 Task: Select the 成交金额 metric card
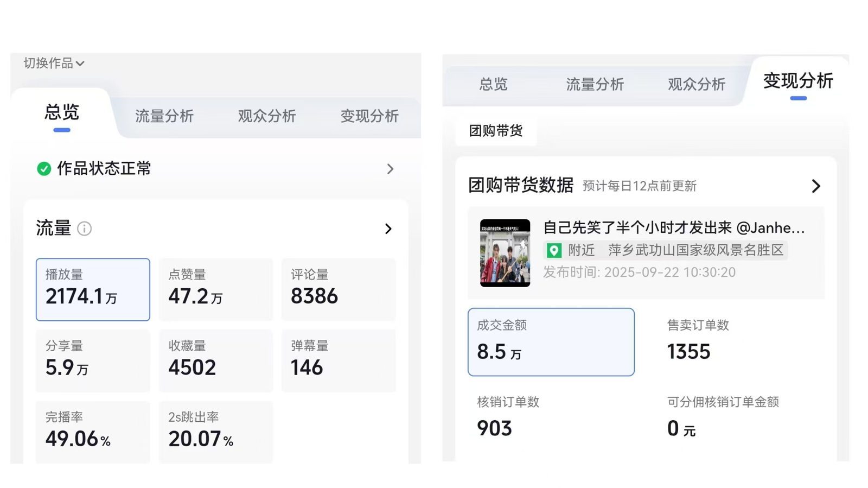[551, 342]
